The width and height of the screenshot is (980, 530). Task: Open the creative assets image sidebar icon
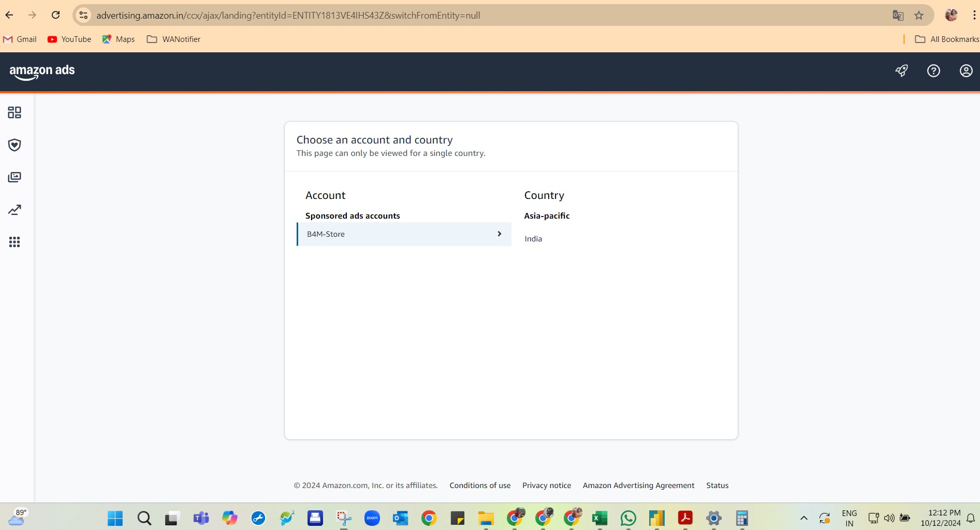pyautogui.click(x=14, y=177)
